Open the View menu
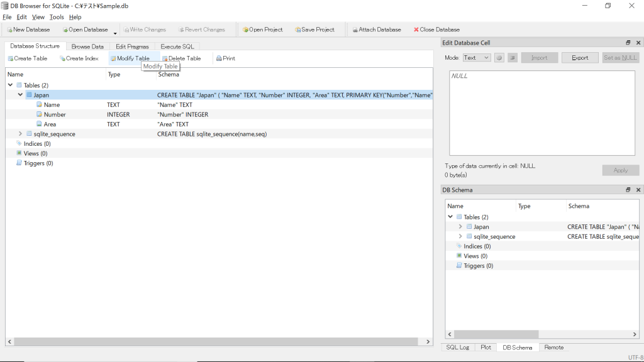Screen dimensions: 644x362 (38, 17)
